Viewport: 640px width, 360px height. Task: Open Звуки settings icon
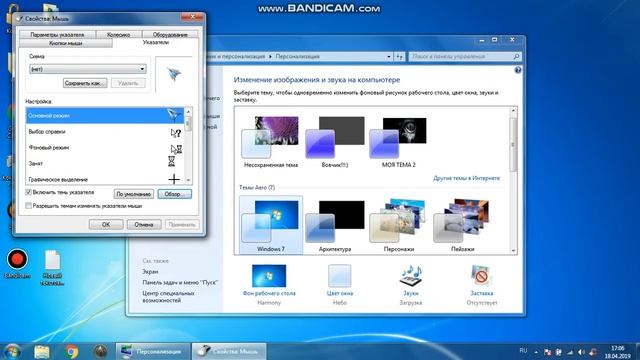pyautogui.click(x=411, y=276)
